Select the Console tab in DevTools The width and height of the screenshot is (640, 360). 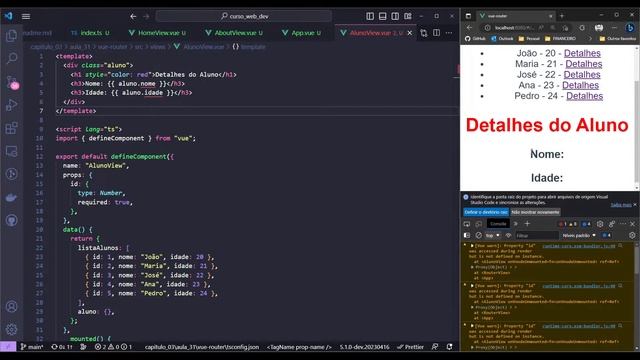(x=498, y=224)
